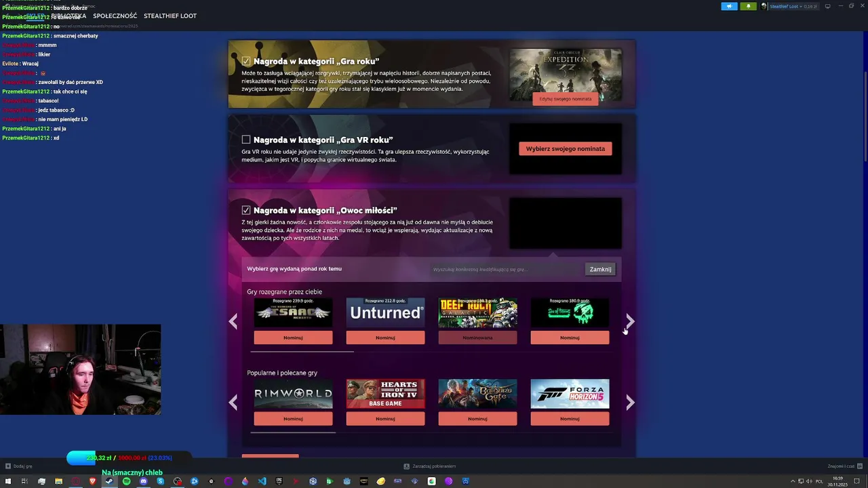Open Steam announcements megaphone icon
Screen dimensions: 868x488
[729, 6]
